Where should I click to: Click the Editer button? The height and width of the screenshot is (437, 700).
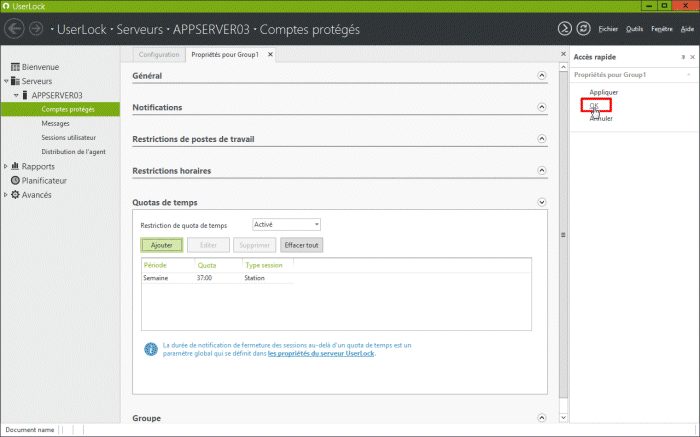click(208, 245)
